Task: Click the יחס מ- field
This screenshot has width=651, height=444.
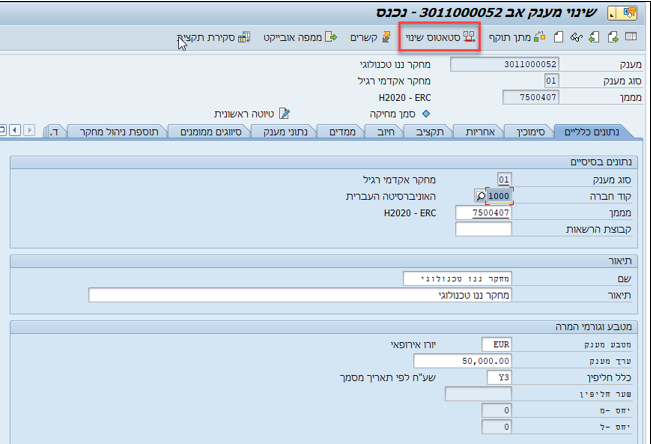Action: tap(497, 410)
